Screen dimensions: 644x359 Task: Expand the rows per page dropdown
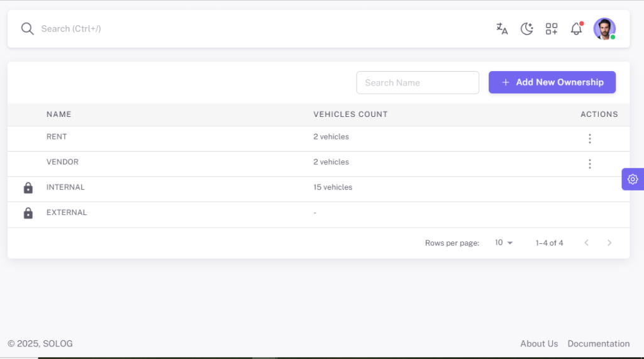[504, 243]
